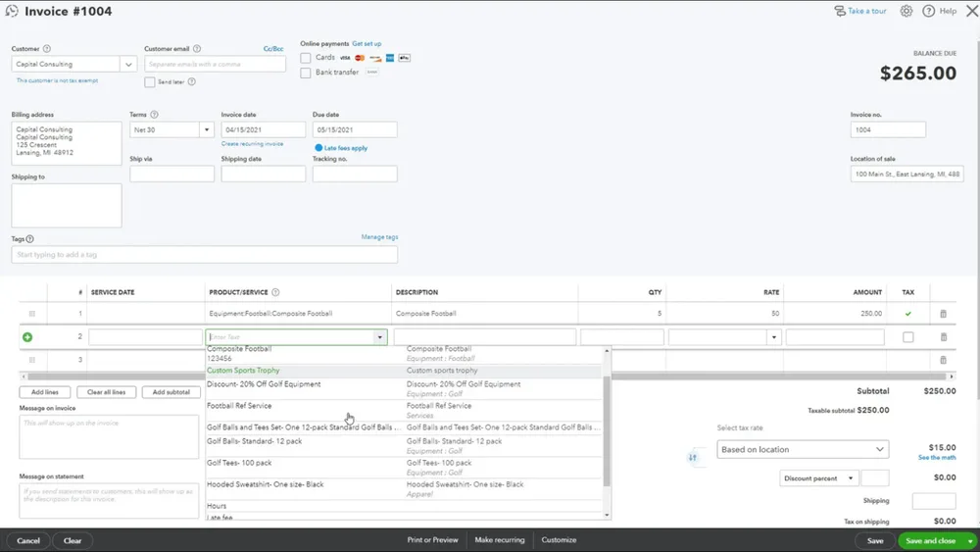The image size is (980, 552).
Task: Open the invoice history clock icon
Action: pos(12,11)
